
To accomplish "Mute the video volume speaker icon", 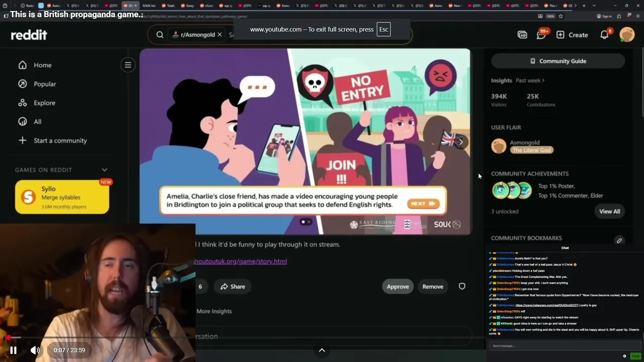I will [35, 350].
